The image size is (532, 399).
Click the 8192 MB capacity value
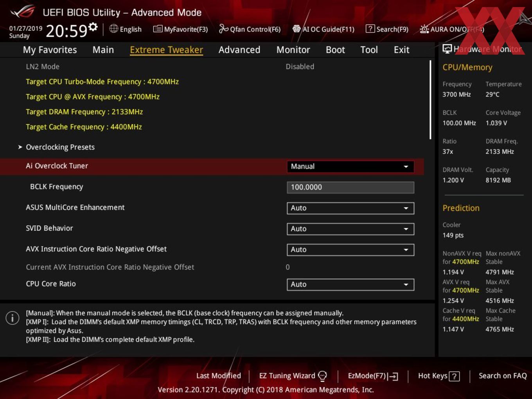498,180
